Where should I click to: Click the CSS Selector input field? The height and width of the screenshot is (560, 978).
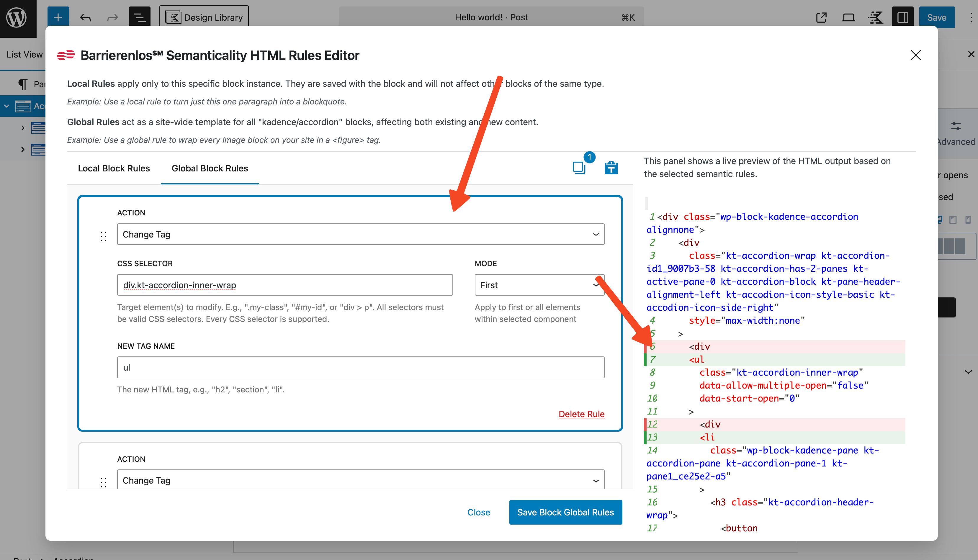coord(284,285)
